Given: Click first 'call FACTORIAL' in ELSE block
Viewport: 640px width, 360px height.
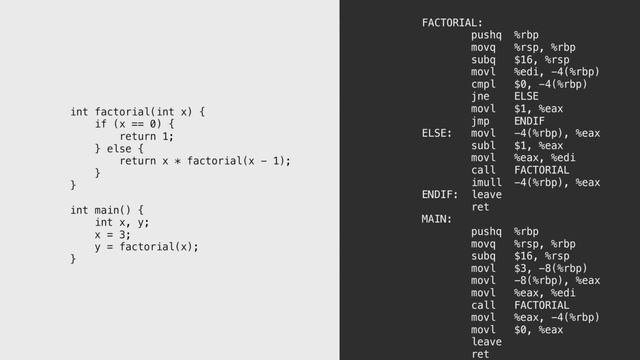Looking at the screenshot, I should [x=520, y=170].
